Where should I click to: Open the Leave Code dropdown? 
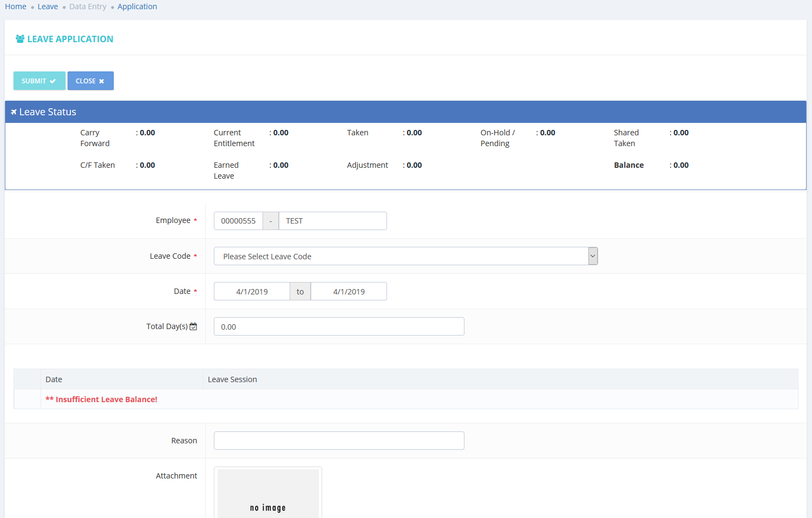pyautogui.click(x=401, y=256)
